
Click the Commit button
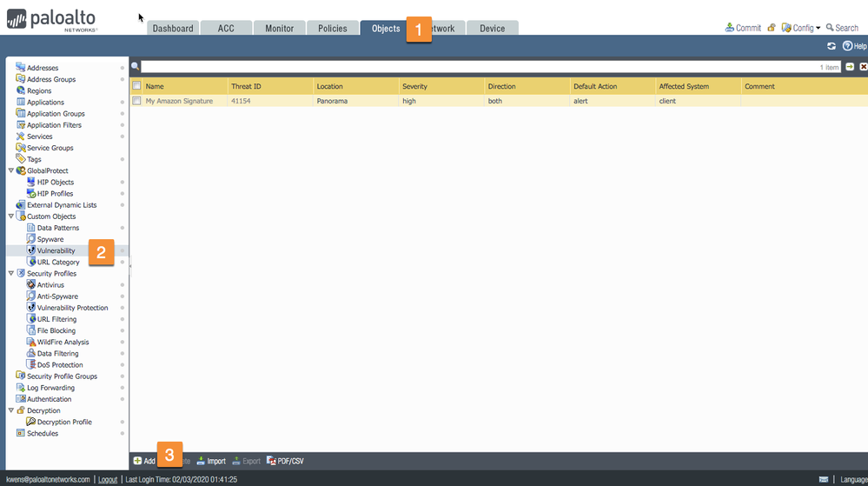tap(743, 28)
